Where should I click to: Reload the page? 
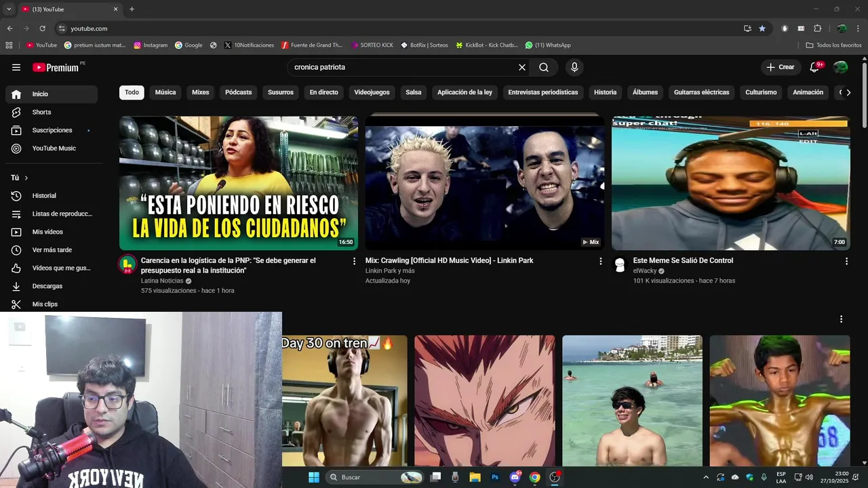(42, 28)
